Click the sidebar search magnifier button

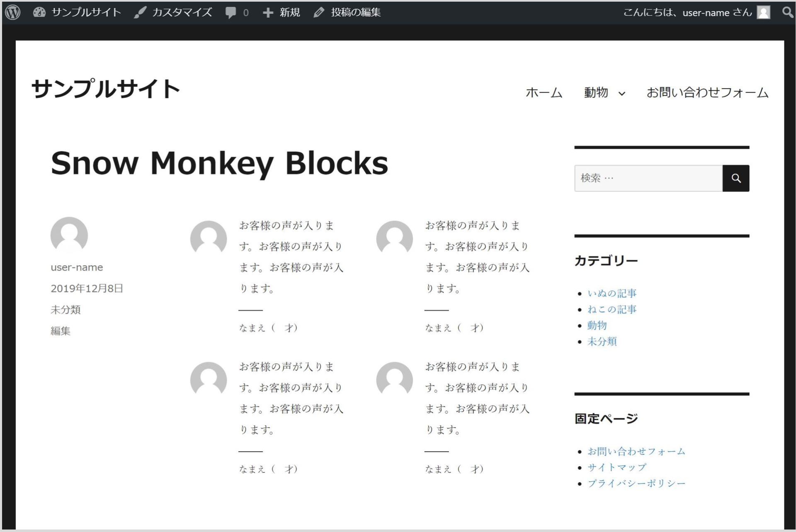736,178
